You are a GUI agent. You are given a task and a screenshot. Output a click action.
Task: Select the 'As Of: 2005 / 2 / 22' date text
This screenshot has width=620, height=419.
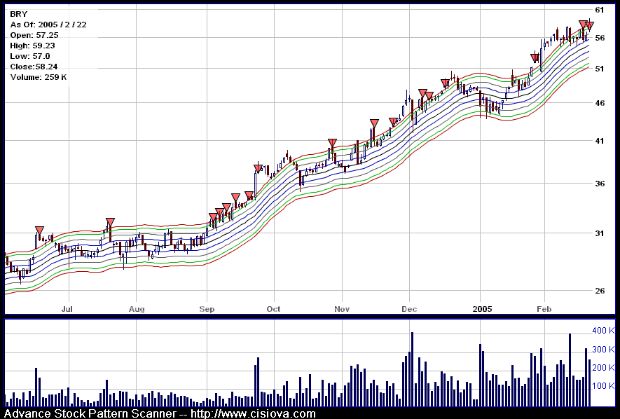point(48,25)
